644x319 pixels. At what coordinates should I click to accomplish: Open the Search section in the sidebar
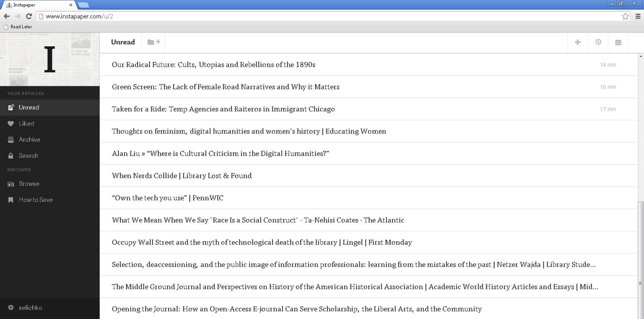(x=50, y=156)
